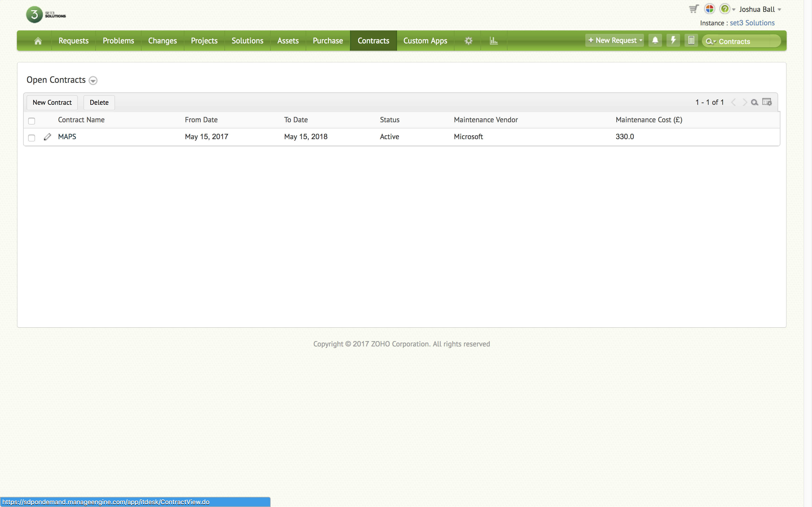Click the colorful circle icon
The width and height of the screenshot is (812, 507).
(709, 9)
